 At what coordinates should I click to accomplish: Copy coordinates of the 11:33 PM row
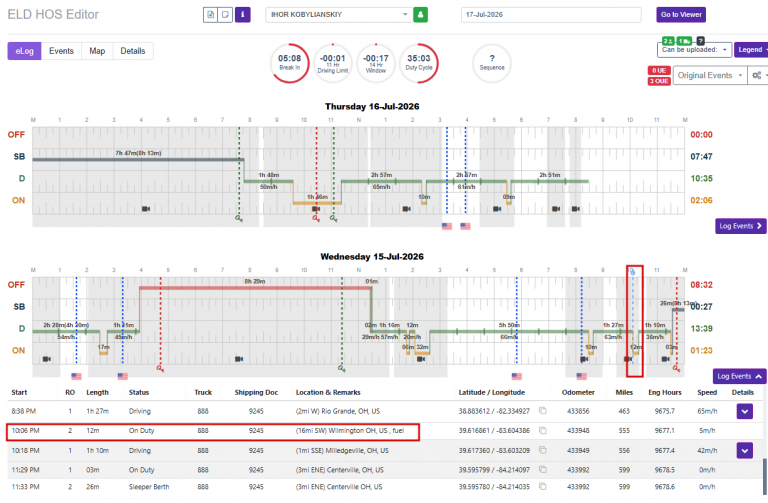pyautogui.click(x=543, y=486)
